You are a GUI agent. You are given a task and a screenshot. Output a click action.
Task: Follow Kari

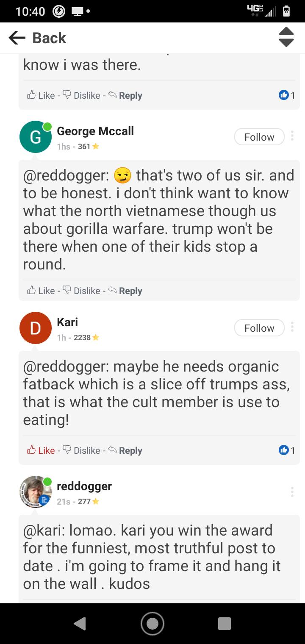pos(259,328)
